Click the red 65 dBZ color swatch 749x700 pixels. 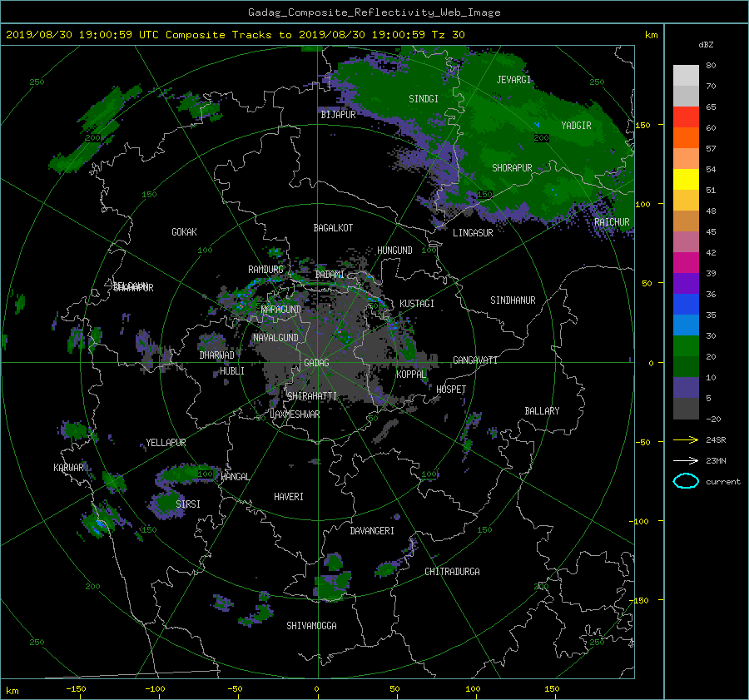coord(686,117)
